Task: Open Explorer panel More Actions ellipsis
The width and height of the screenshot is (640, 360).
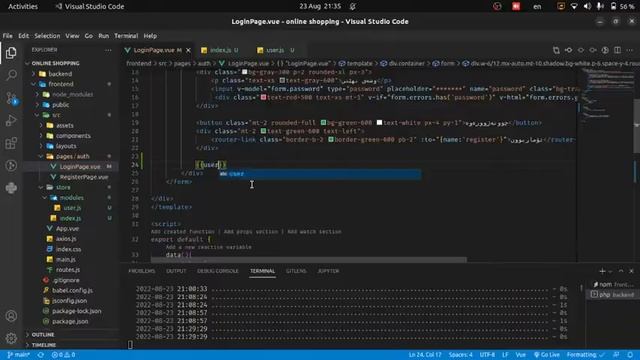Action: [x=108, y=50]
